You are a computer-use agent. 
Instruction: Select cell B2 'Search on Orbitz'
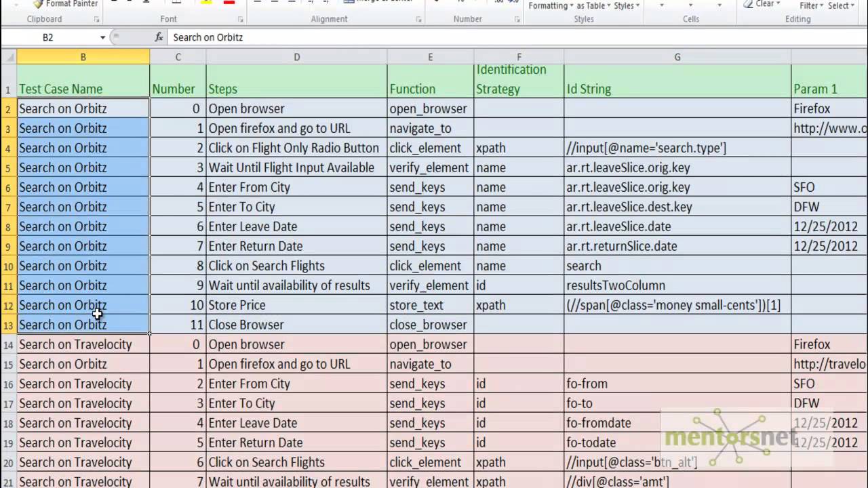click(x=83, y=108)
